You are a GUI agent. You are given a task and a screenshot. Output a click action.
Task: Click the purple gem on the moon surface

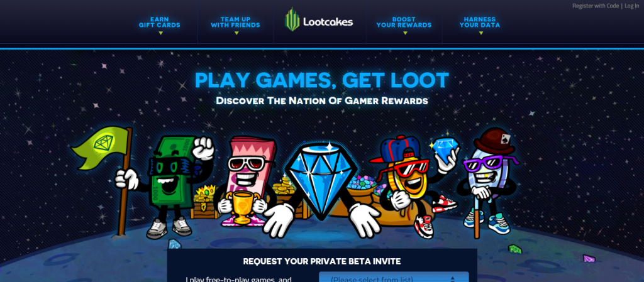coord(589,259)
